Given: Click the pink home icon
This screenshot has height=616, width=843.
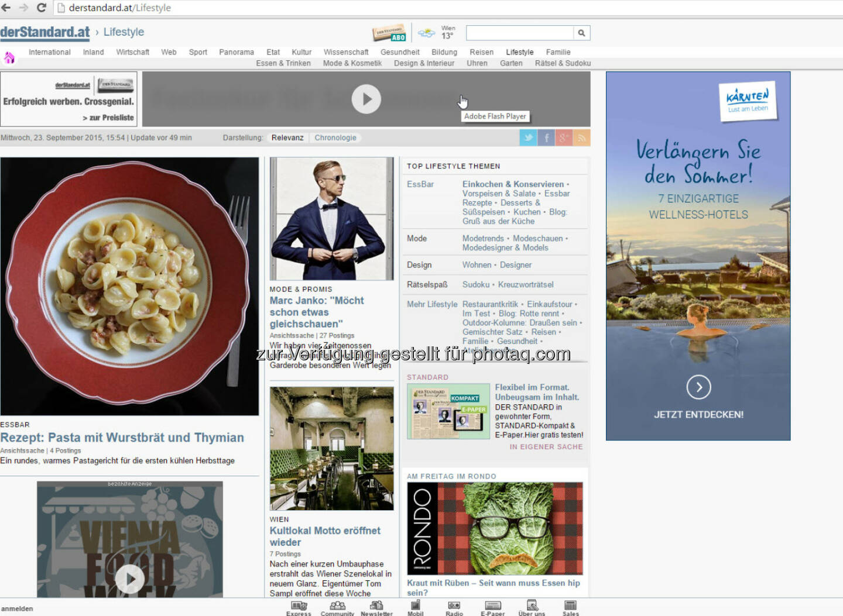Looking at the screenshot, I should 9,57.
